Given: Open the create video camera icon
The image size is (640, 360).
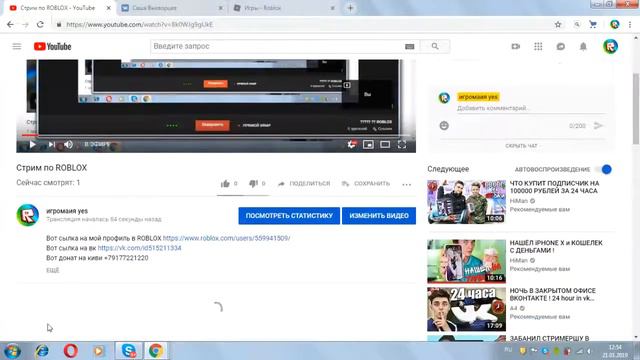Looking at the screenshot, I should (516, 47).
